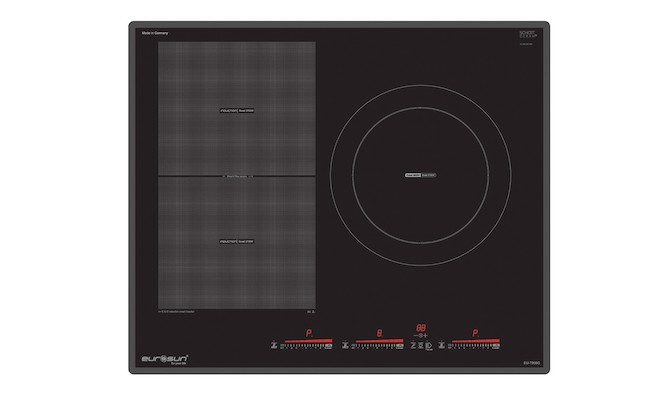
Task: Tap the left zone 'P' boost display
Action: (309, 333)
